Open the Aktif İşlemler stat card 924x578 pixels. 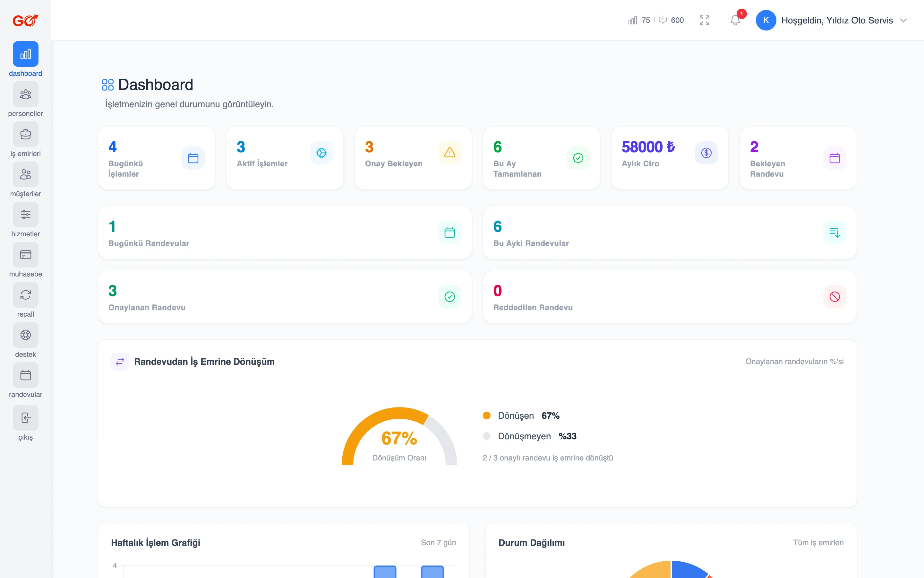pos(285,158)
